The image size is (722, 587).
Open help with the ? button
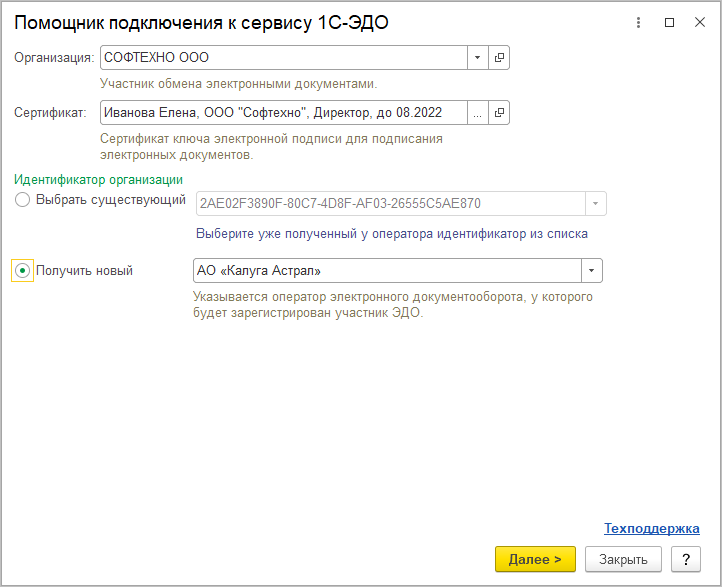coord(686,559)
